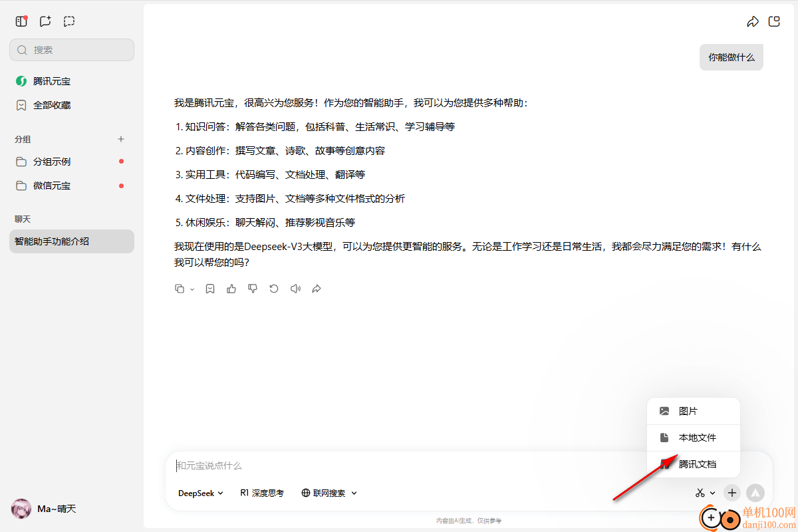Open the 分组示例 folder
This screenshot has height=532, width=798.
[x=72, y=162]
